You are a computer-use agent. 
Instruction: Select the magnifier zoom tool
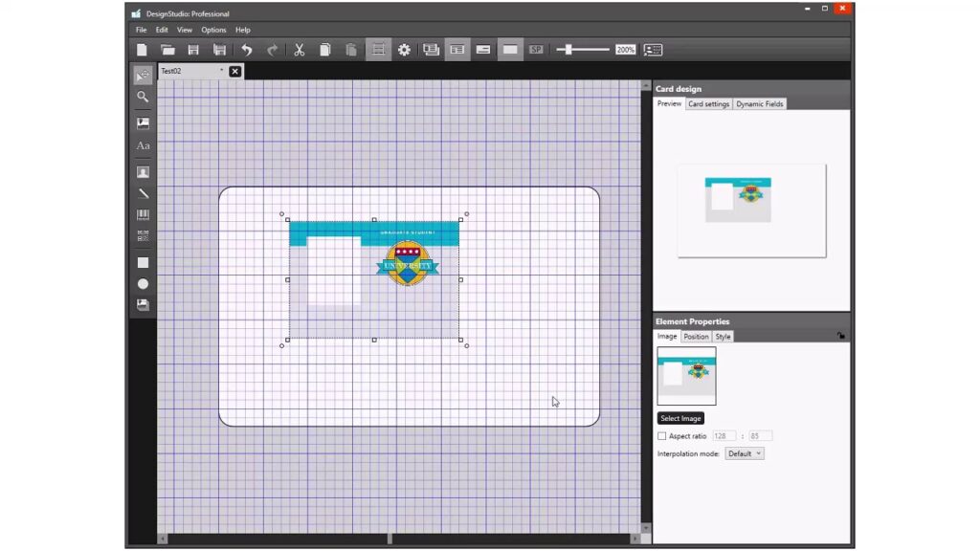pos(144,97)
